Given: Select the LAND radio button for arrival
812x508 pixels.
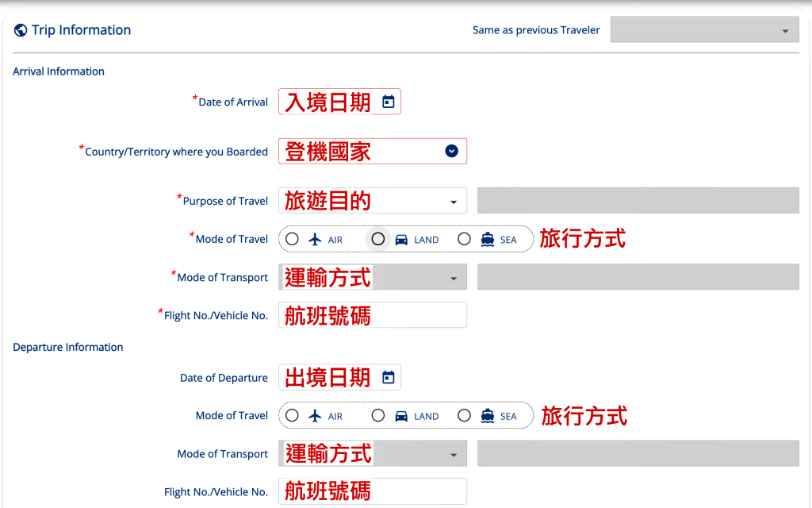Looking at the screenshot, I should pyautogui.click(x=378, y=239).
